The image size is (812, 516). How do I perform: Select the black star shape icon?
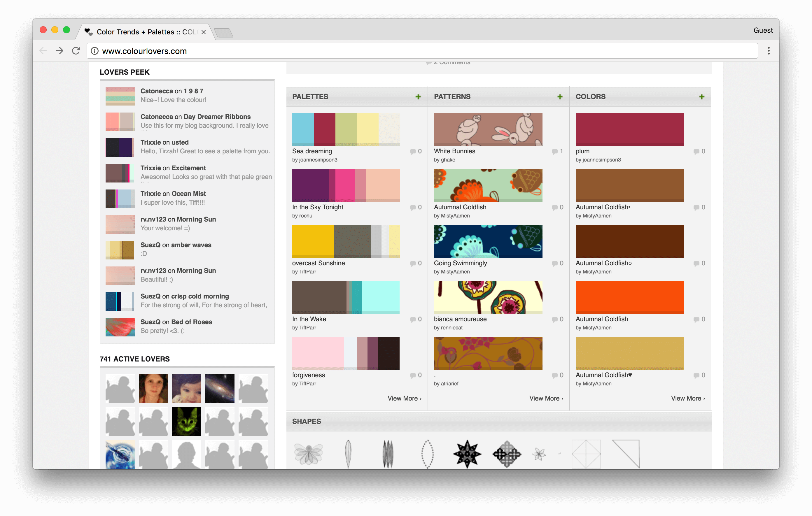[467, 454]
